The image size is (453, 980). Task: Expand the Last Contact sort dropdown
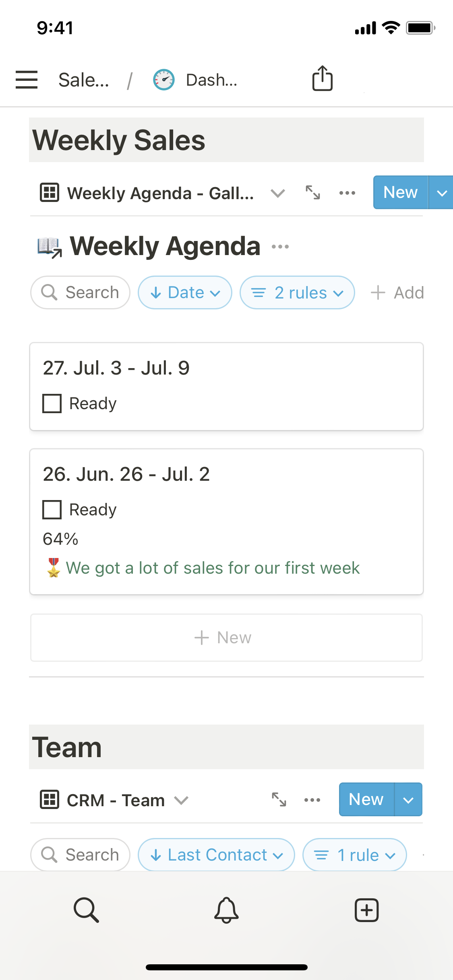216,854
